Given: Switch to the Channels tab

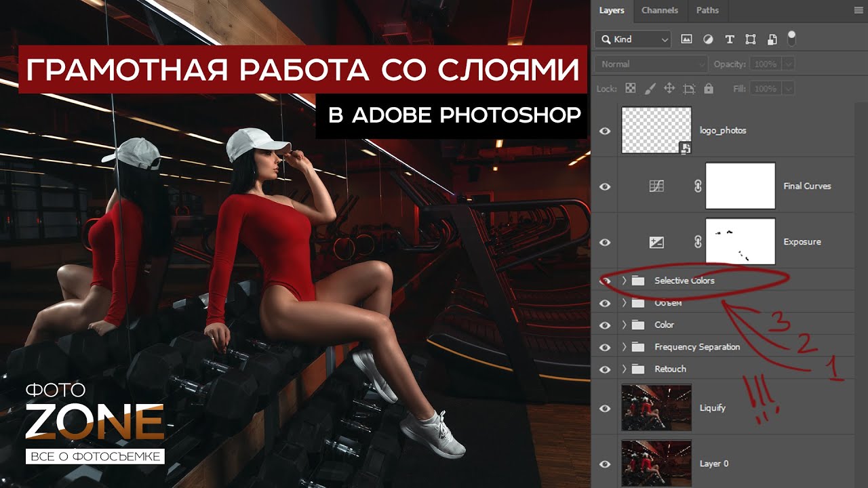Looking at the screenshot, I should (x=660, y=10).
